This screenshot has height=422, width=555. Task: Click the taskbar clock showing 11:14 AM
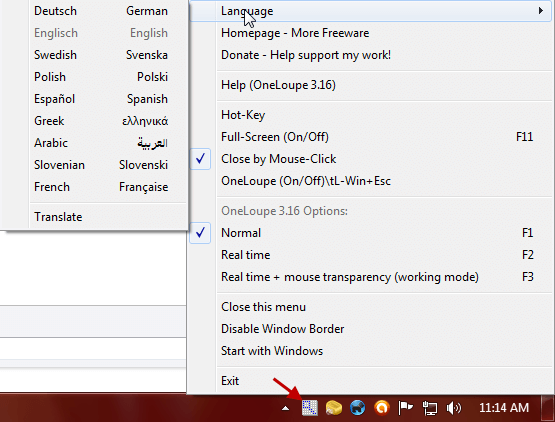(x=504, y=408)
